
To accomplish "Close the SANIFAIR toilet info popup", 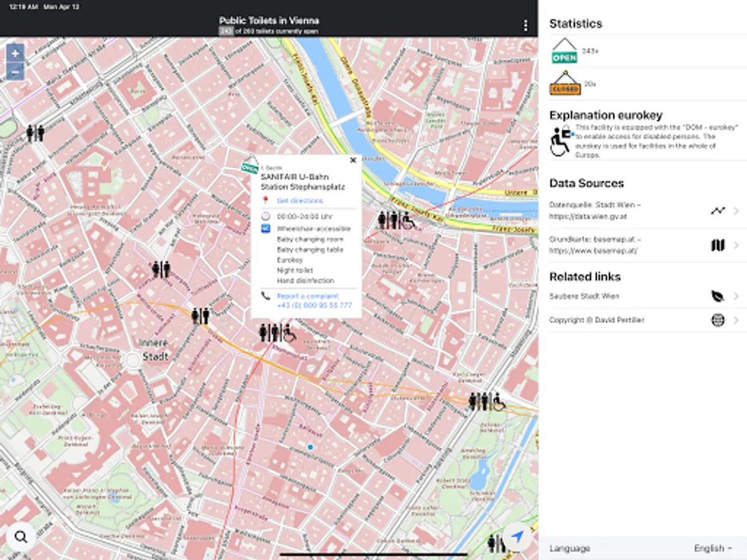I will pos(353,161).
